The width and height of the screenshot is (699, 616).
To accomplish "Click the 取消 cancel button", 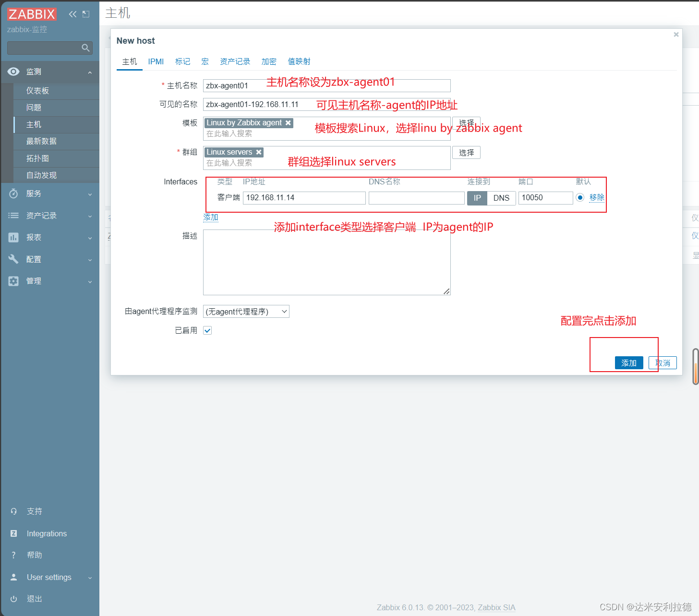I will click(x=663, y=363).
